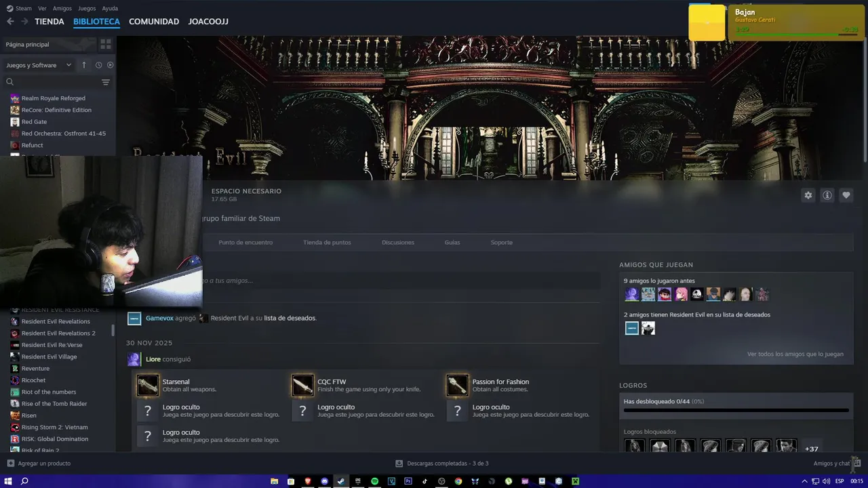The height and width of the screenshot is (488, 868).
Task: Open Punto de encuentro tab
Action: [245, 243]
